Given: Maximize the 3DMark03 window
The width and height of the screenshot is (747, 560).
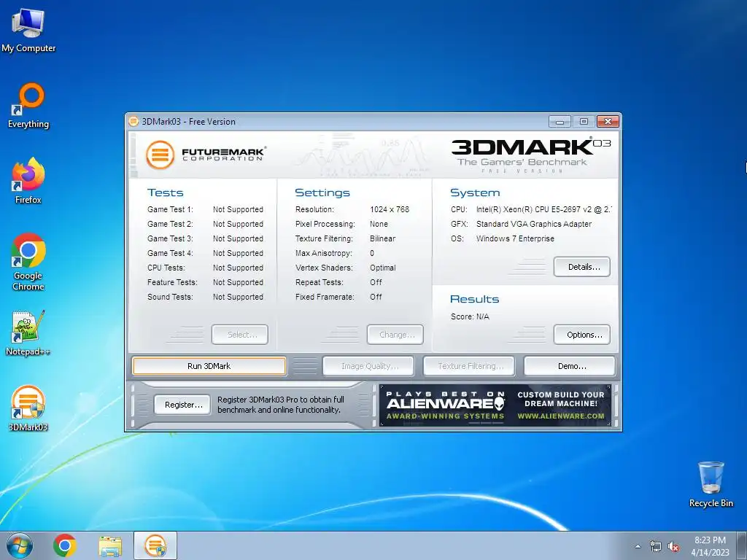Looking at the screenshot, I should 584,122.
